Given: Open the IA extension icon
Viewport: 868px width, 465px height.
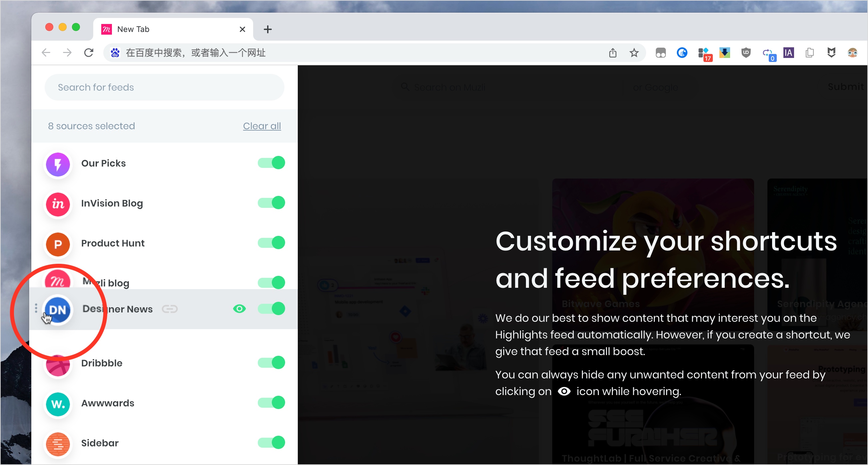Looking at the screenshot, I should pyautogui.click(x=788, y=53).
